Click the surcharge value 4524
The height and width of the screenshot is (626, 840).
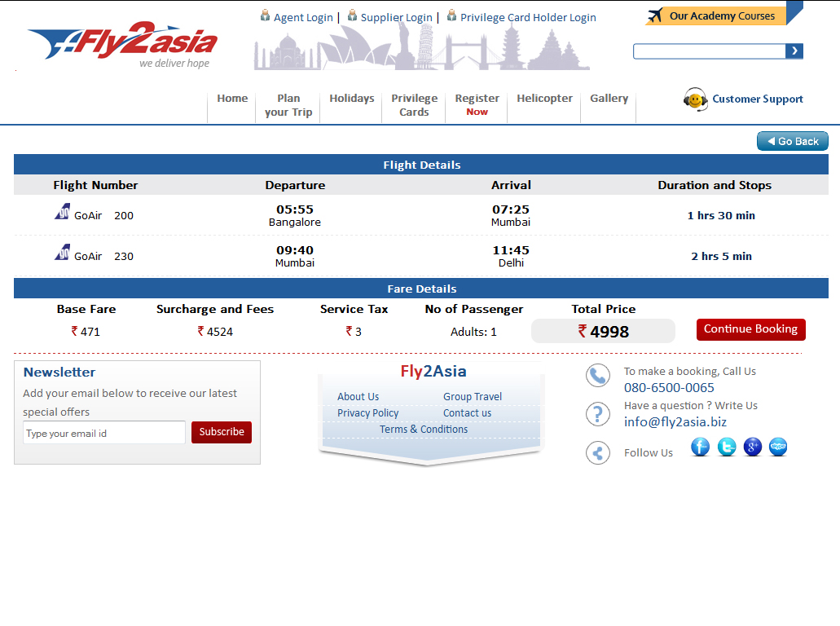click(x=215, y=332)
